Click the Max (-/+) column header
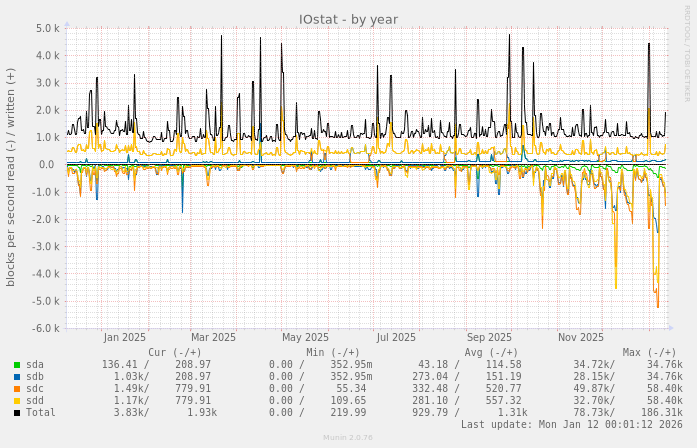Screen dimensions: 697x448 (x=649, y=352)
